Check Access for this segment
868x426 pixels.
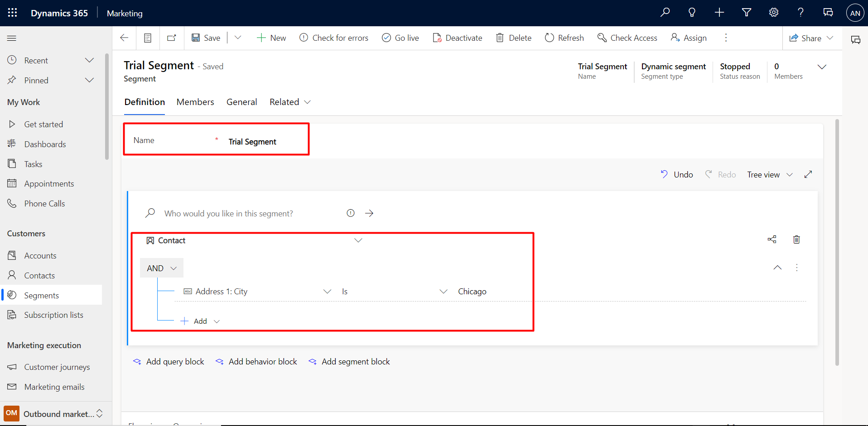pos(627,38)
